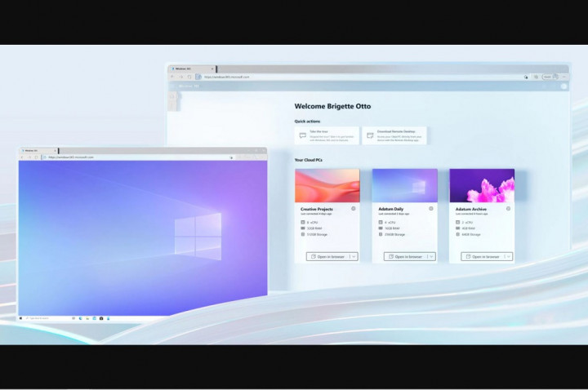Image resolution: width=588 pixels, height=390 pixels.
Task: Open the ellipsis menu in large browser toolbar
Action: [563, 77]
